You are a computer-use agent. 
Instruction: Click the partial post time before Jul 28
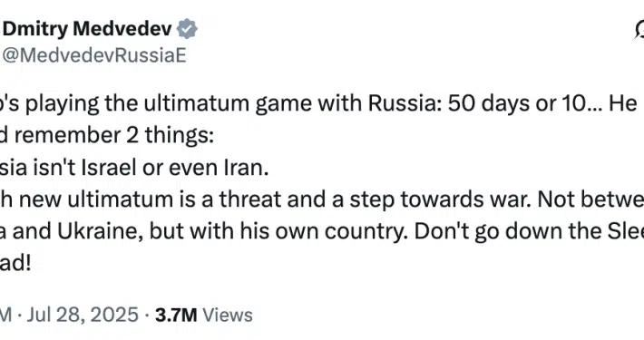5,315
